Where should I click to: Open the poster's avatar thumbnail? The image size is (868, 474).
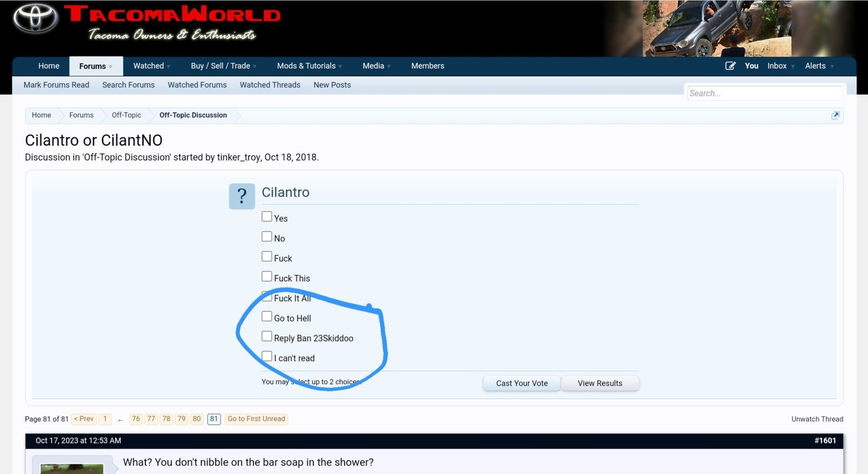pos(72,469)
